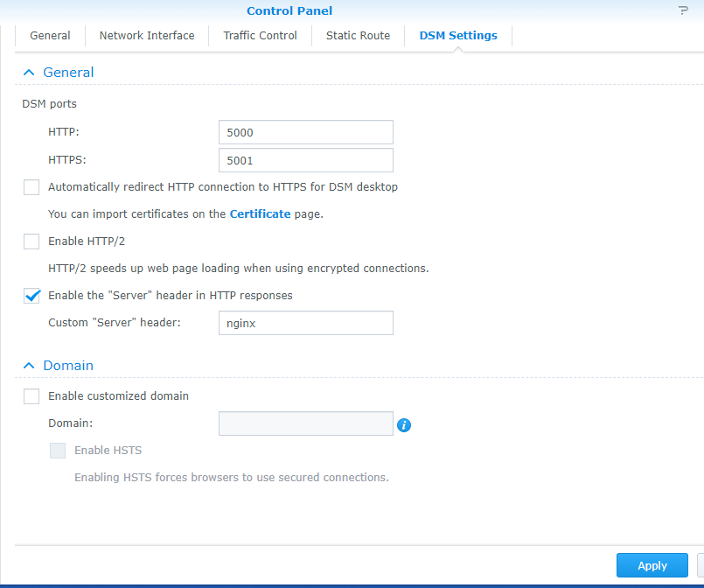Open the Certificate page link
This screenshot has height=588, width=704.
[x=260, y=213]
